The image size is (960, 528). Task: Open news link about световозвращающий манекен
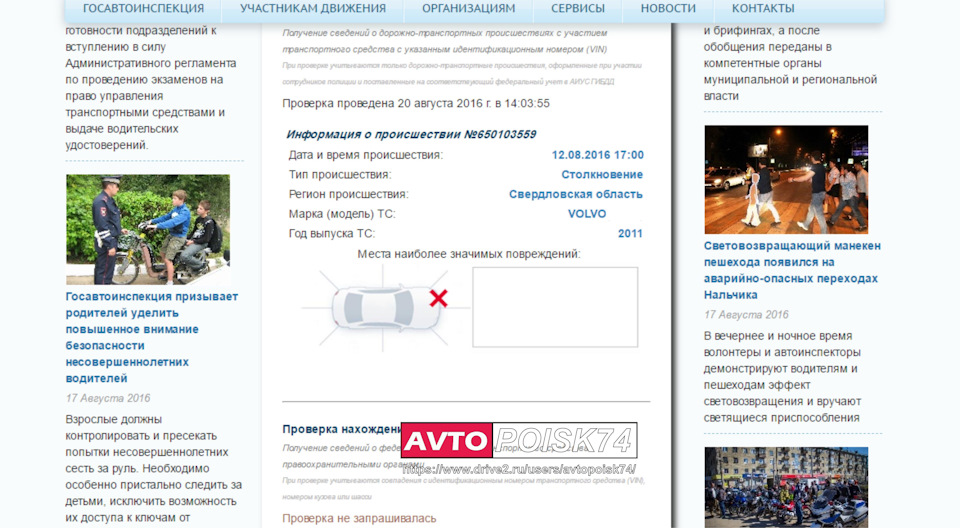pos(792,270)
